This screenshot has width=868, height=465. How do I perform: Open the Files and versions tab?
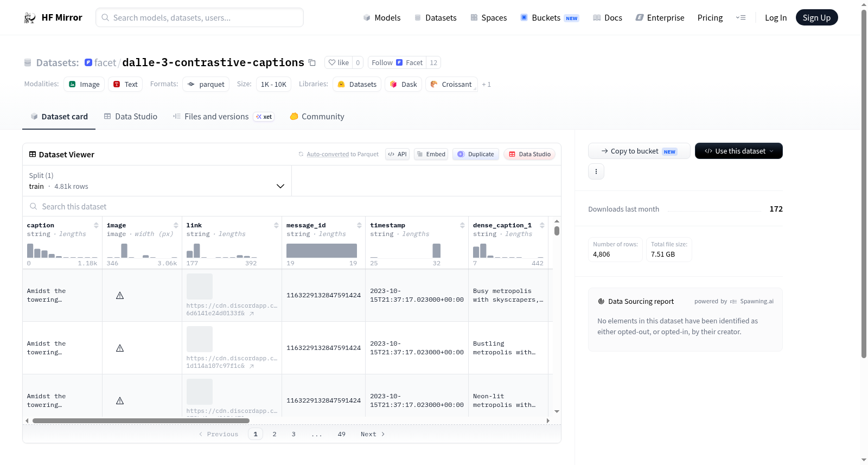click(x=224, y=117)
